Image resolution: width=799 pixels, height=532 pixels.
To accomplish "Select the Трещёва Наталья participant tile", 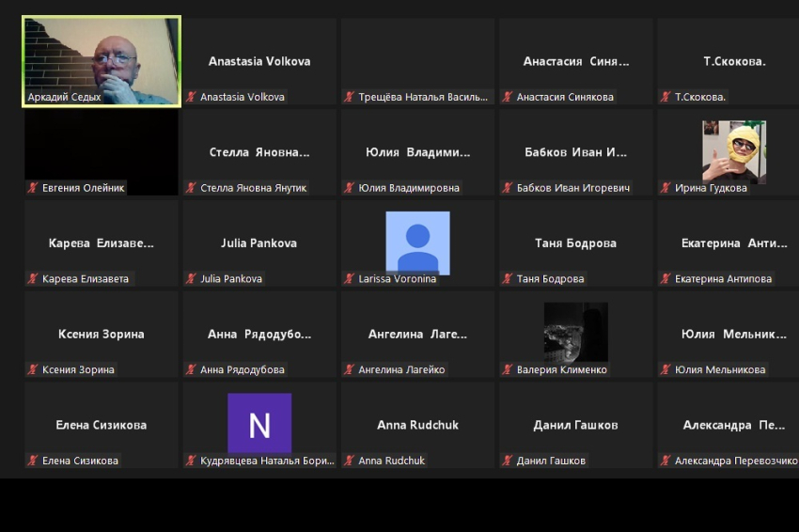I will 417,61.
